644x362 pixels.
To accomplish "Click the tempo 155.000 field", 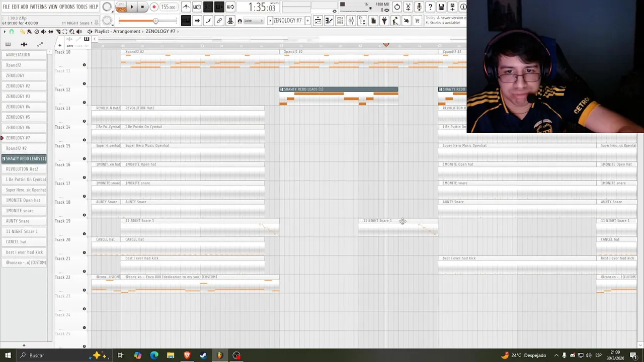I will click(168, 7).
